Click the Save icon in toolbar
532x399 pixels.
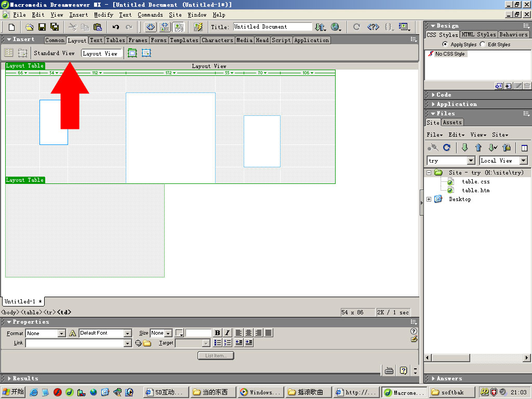click(42, 27)
